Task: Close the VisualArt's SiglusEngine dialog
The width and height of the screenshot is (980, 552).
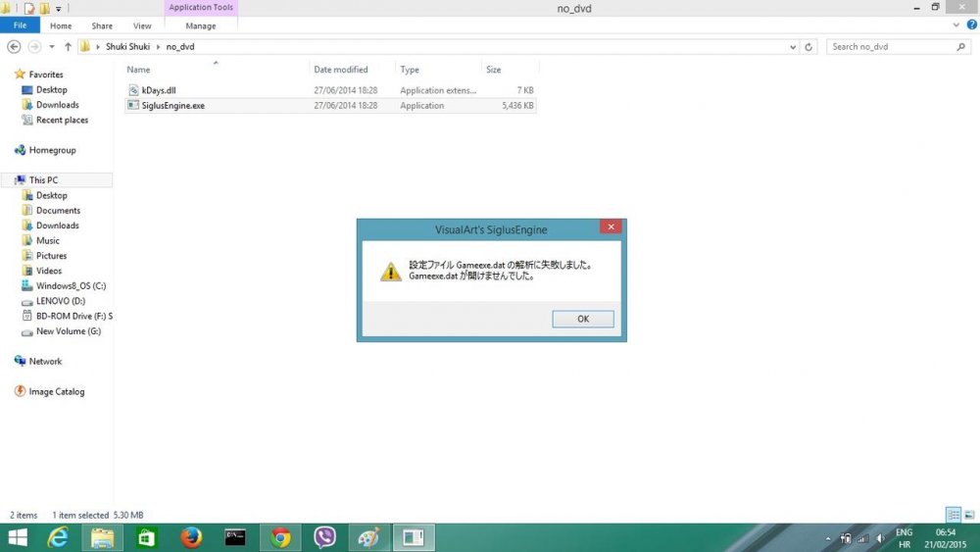Action: coord(611,227)
